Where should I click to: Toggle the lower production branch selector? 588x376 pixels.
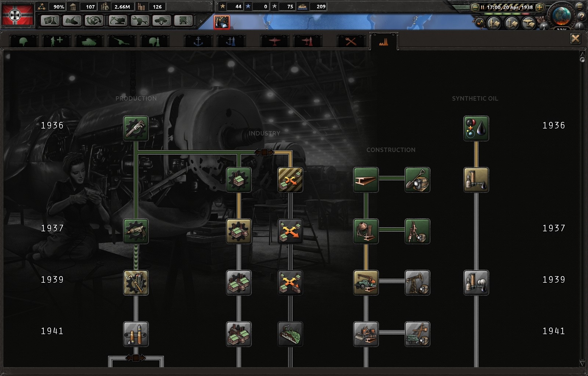point(136,358)
